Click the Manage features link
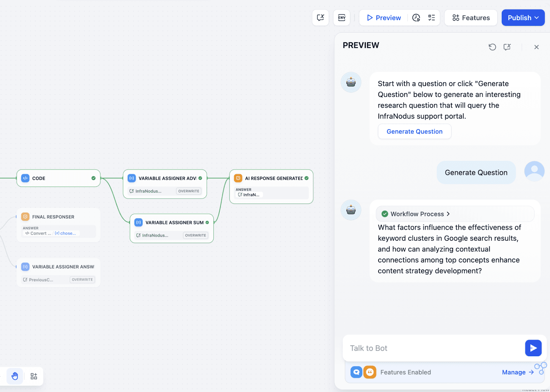 [517, 372]
